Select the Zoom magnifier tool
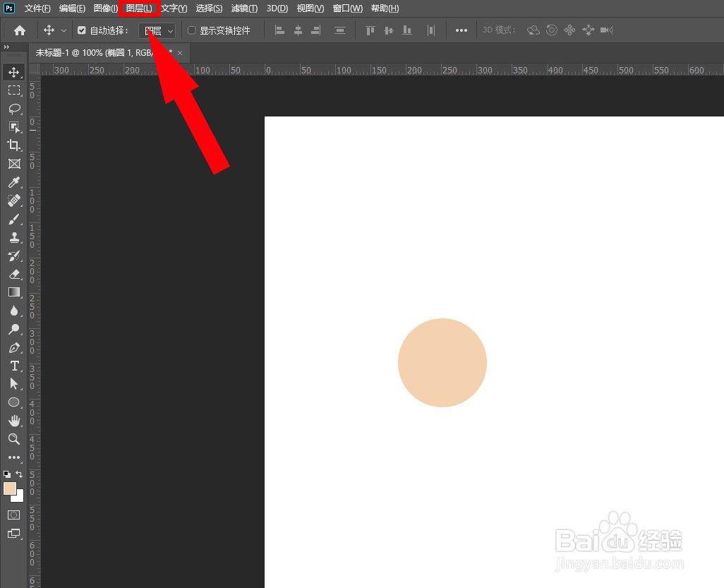Image resolution: width=724 pixels, height=588 pixels. coord(14,439)
